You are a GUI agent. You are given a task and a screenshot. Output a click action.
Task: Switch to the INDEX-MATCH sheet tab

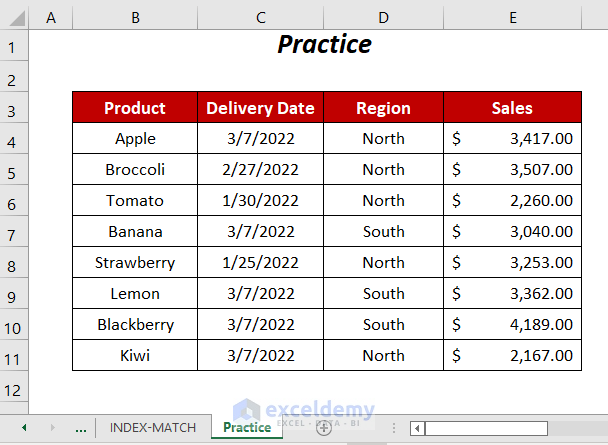153,427
